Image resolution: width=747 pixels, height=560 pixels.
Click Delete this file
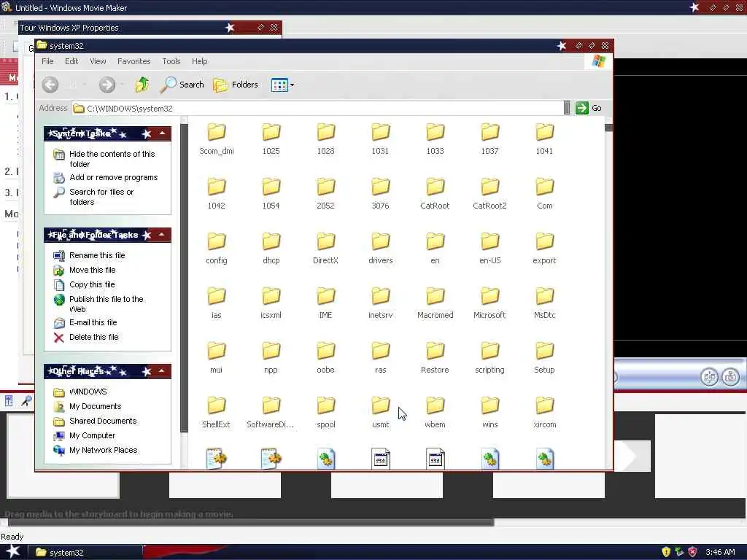point(94,337)
